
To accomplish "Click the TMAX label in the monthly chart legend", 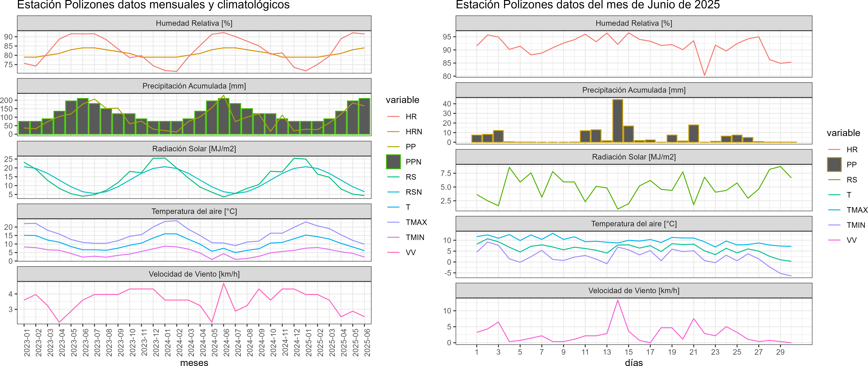I will click(x=416, y=222).
